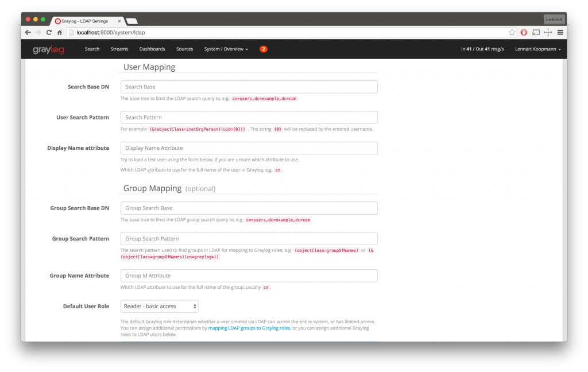Reload the page with the refresh icon
Image resolution: width=588 pixels, height=372 pixels.
coord(49,32)
